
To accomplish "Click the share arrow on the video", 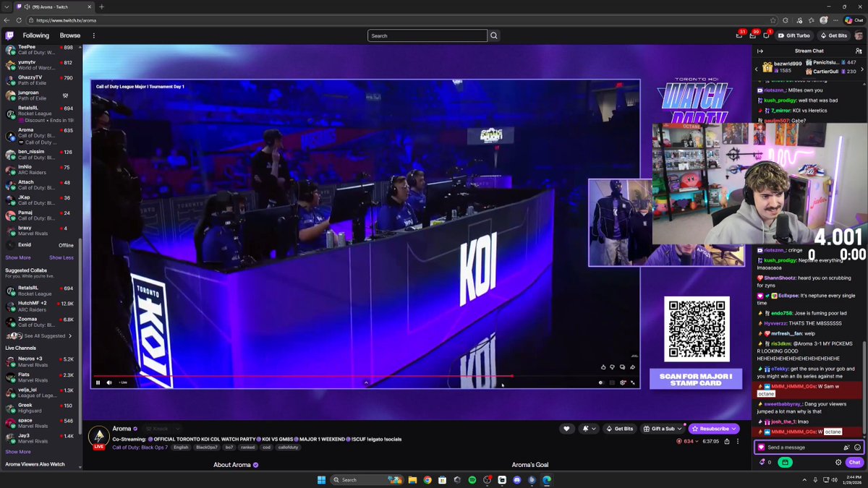I will pyautogui.click(x=633, y=367).
